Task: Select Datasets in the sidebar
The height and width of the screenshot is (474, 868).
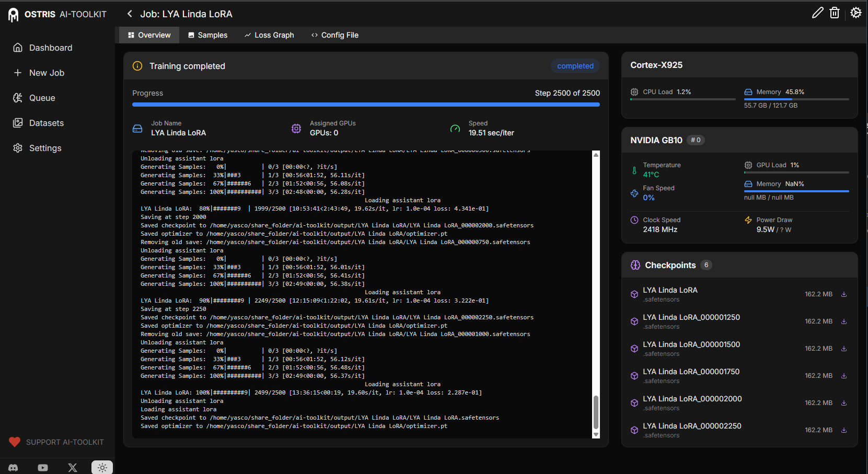Action: pyautogui.click(x=45, y=123)
